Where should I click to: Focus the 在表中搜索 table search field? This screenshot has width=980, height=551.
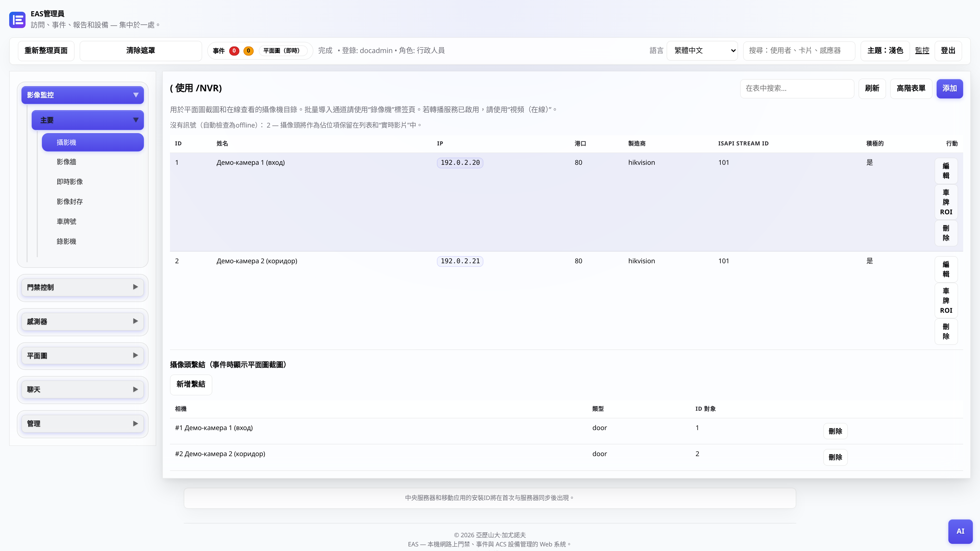click(797, 89)
